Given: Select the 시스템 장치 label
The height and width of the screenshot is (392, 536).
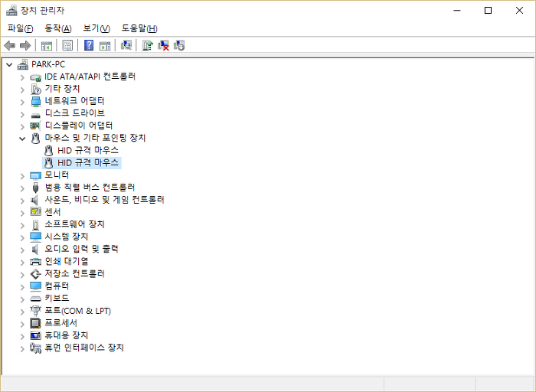Looking at the screenshot, I should (67, 237).
